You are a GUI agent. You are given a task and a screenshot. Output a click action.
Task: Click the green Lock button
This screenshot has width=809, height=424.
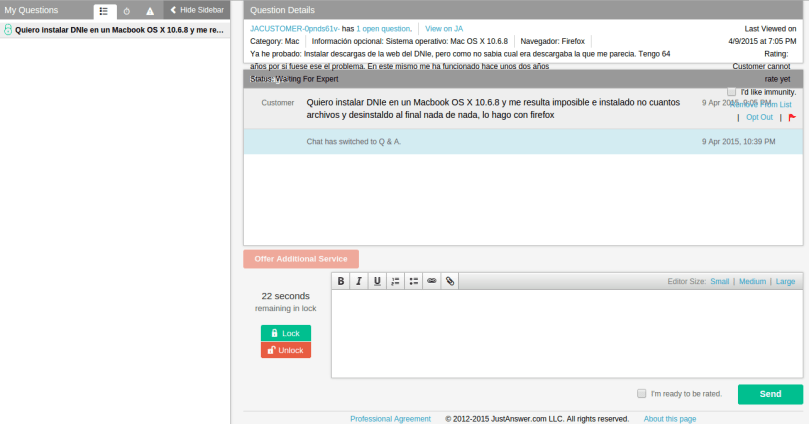click(x=285, y=333)
